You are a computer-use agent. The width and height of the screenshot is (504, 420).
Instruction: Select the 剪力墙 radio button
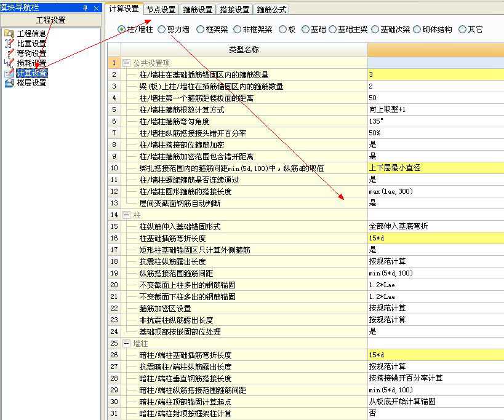click(161, 30)
